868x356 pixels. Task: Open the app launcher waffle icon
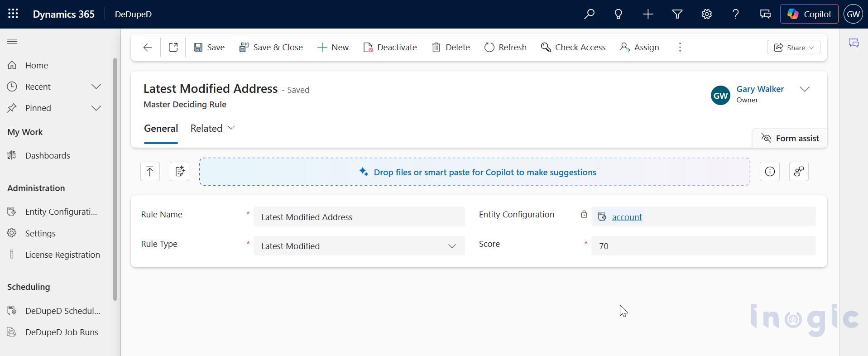13,14
